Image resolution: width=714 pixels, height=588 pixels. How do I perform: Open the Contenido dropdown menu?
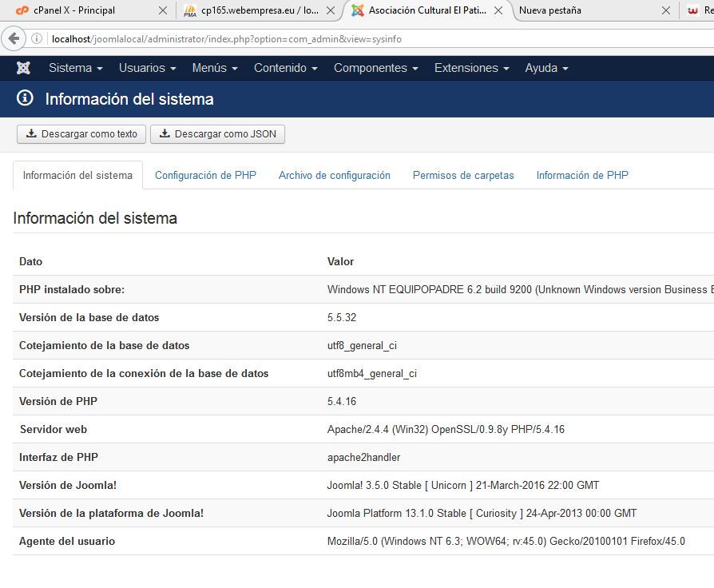pos(285,68)
